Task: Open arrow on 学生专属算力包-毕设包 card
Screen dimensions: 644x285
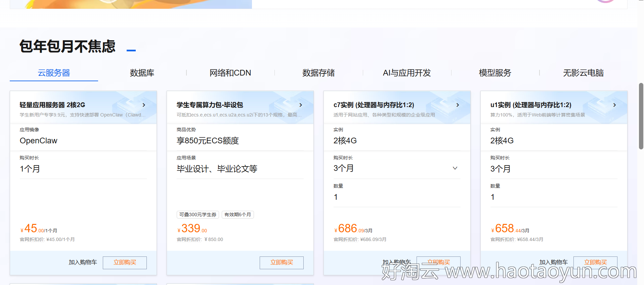Action: tap(301, 105)
